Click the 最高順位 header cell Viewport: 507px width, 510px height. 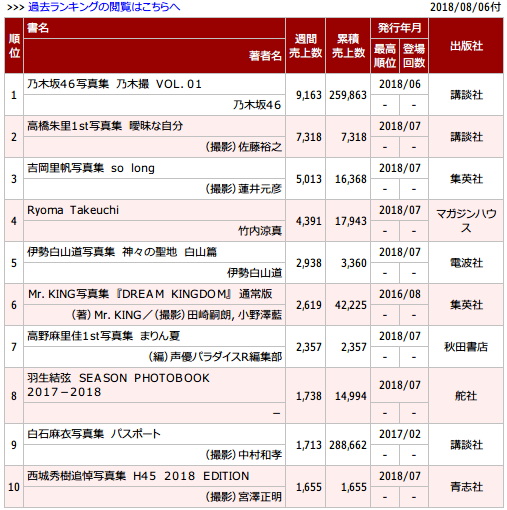tap(385, 56)
